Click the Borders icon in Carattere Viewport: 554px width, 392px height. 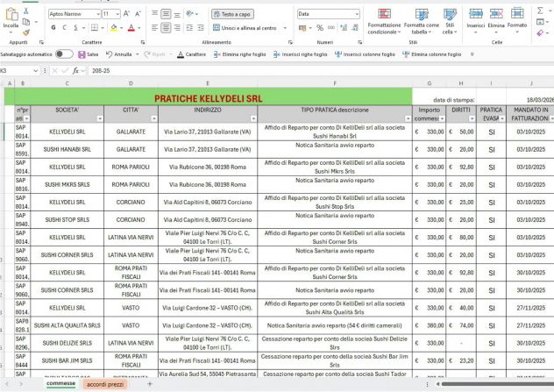click(95, 27)
